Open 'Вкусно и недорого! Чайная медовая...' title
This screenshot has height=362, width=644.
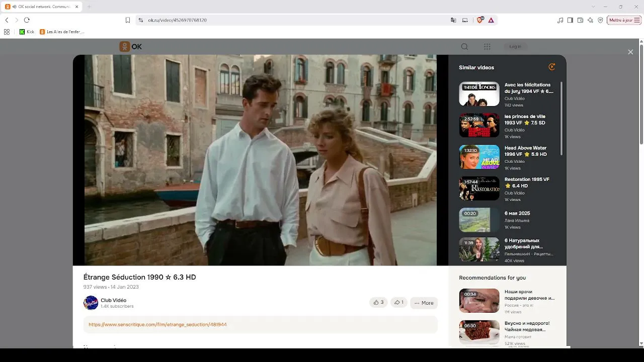tap(527, 326)
